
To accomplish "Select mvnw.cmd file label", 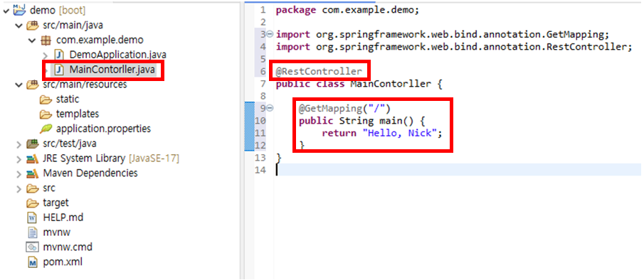I will (x=68, y=247).
